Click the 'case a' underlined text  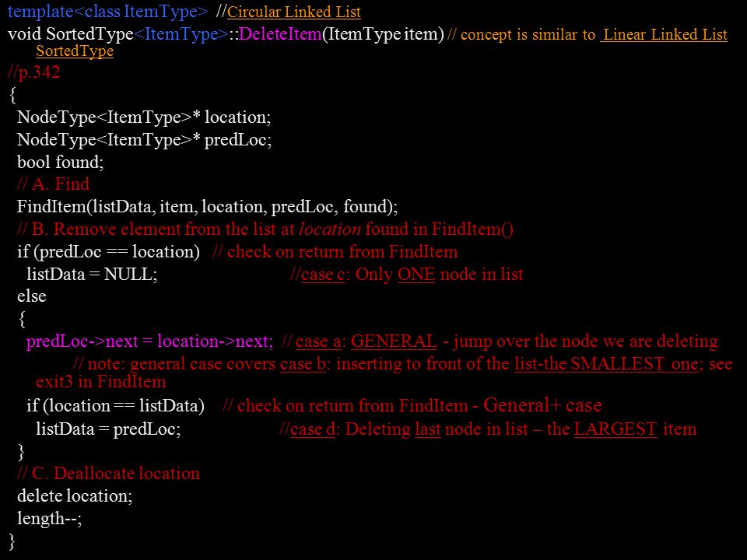(x=319, y=341)
